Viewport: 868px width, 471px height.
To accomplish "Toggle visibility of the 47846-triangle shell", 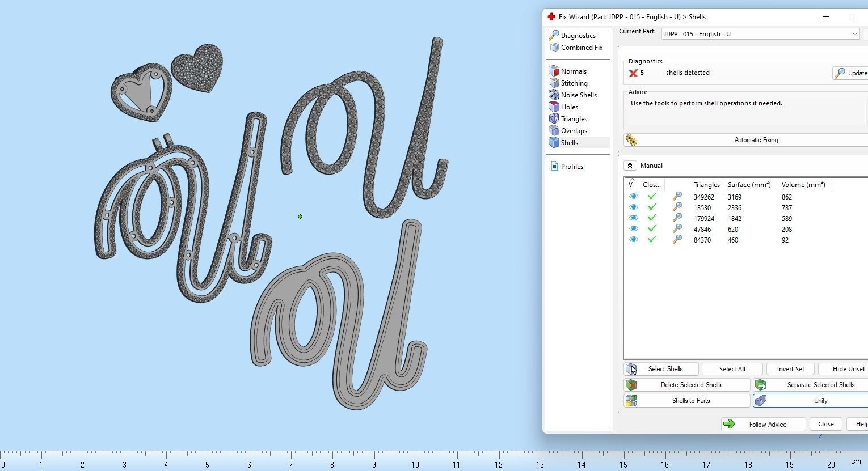I will 633,229.
